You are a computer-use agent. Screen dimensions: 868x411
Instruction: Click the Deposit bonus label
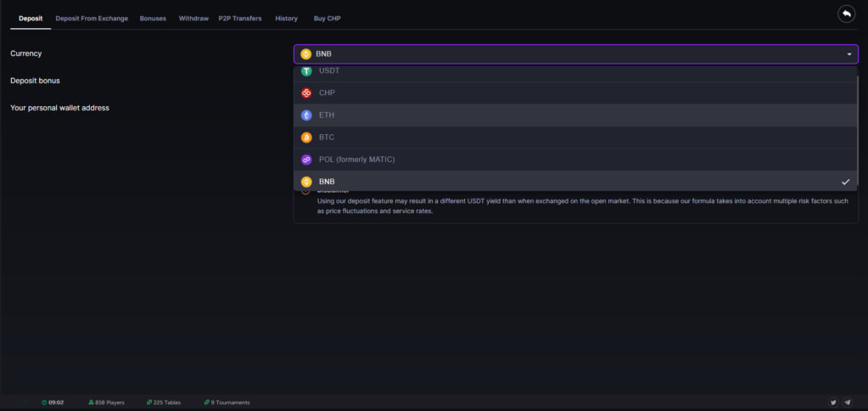35,81
